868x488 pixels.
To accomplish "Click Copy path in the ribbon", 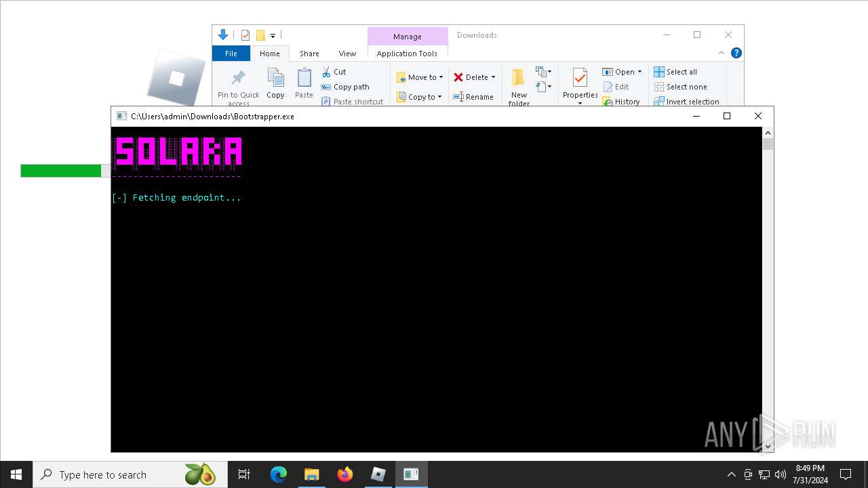I will tap(345, 87).
